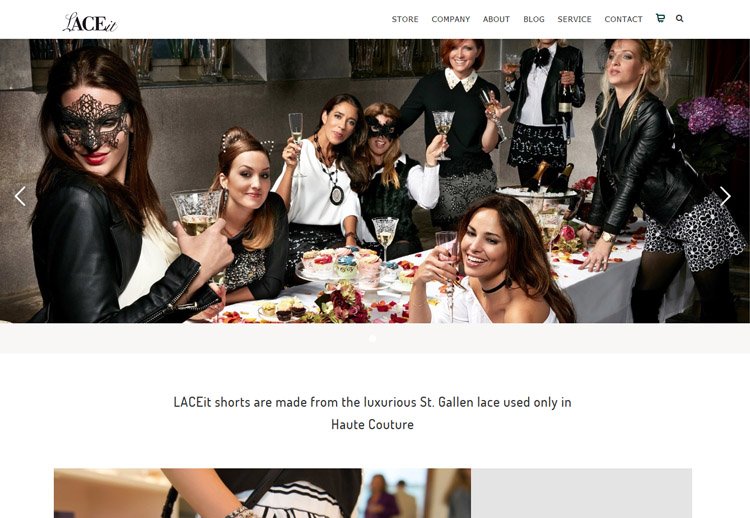Screen dimensions: 750x518
Task: Advance to the next slide arrow
Action: 725,196
